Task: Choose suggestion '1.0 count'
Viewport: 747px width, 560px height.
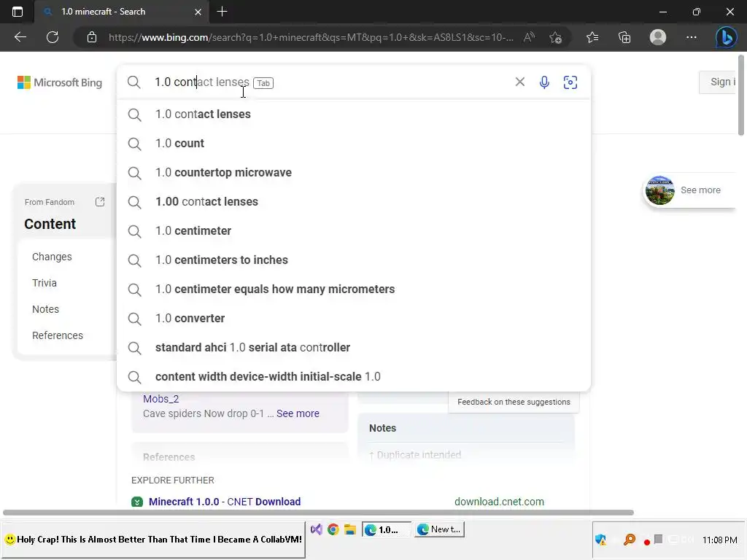Action: [354, 144]
